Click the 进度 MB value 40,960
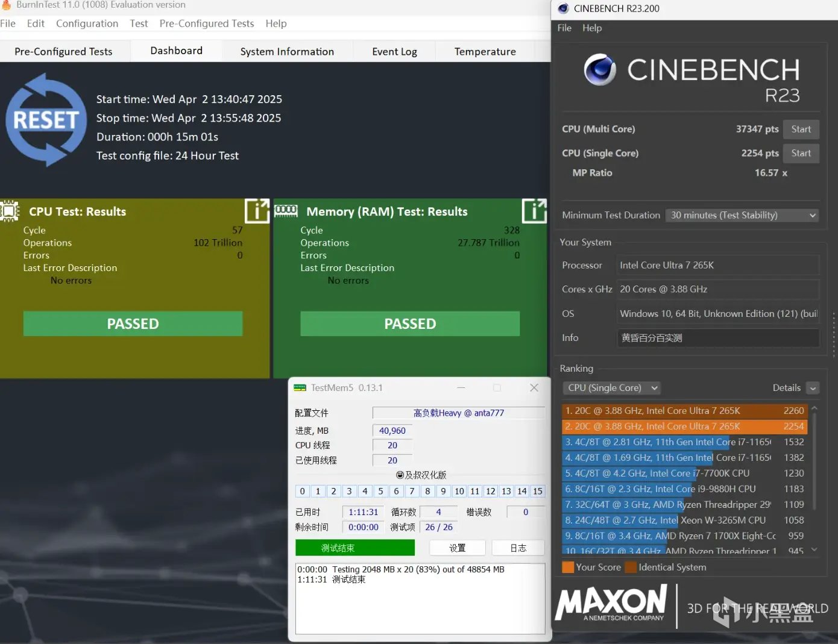 point(392,431)
